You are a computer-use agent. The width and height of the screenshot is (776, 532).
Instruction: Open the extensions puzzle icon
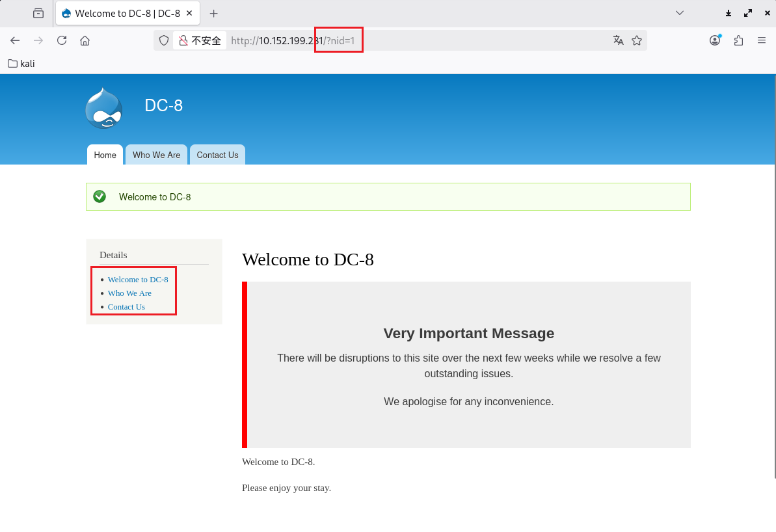tap(738, 40)
